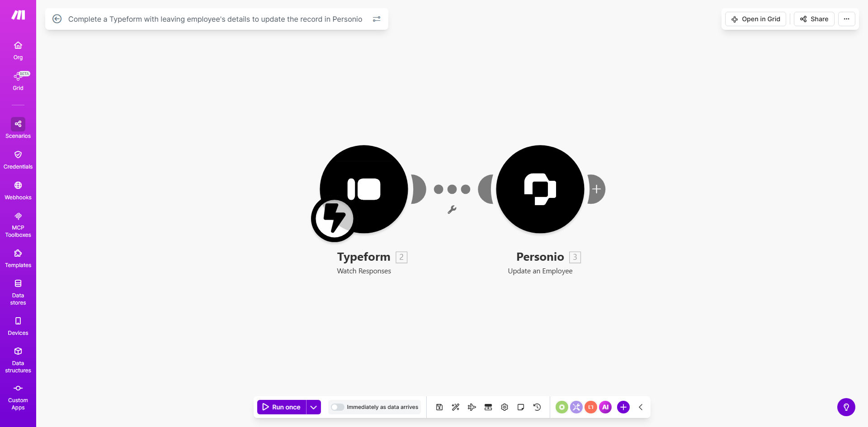Click the magic wand auto-align icon
This screenshot has width=868, height=427.
pyautogui.click(x=455, y=407)
